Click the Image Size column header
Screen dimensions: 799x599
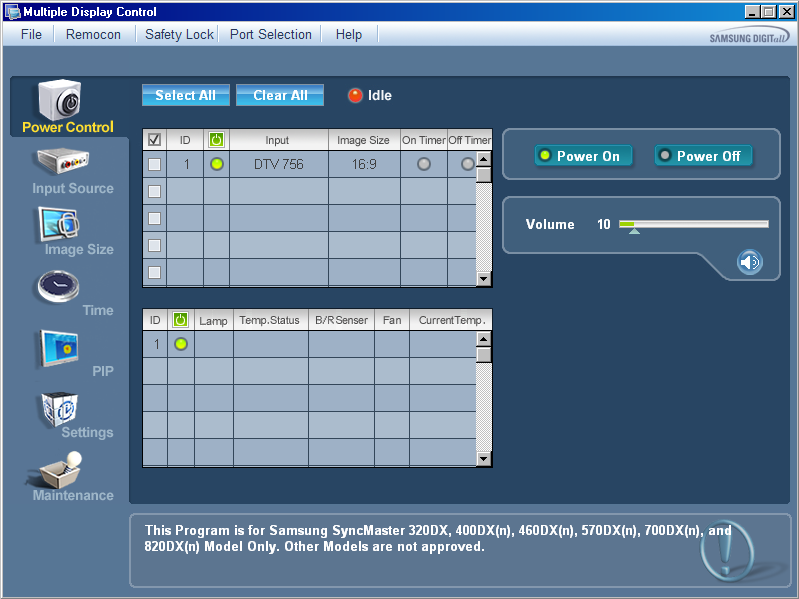tap(363, 140)
